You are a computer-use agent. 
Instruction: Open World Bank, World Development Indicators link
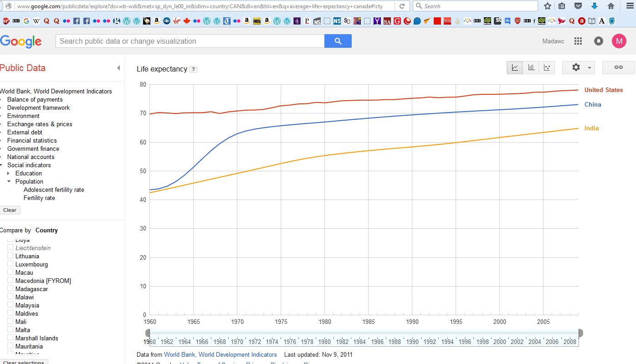(220, 354)
